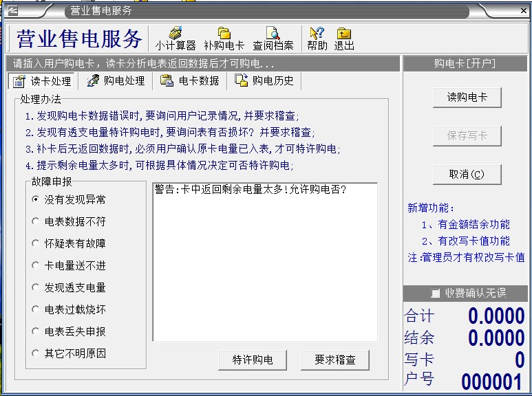Enable the 收费确认无误 checkbox
The height and width of the screenshot is (396, 532).
pos(435,294)
